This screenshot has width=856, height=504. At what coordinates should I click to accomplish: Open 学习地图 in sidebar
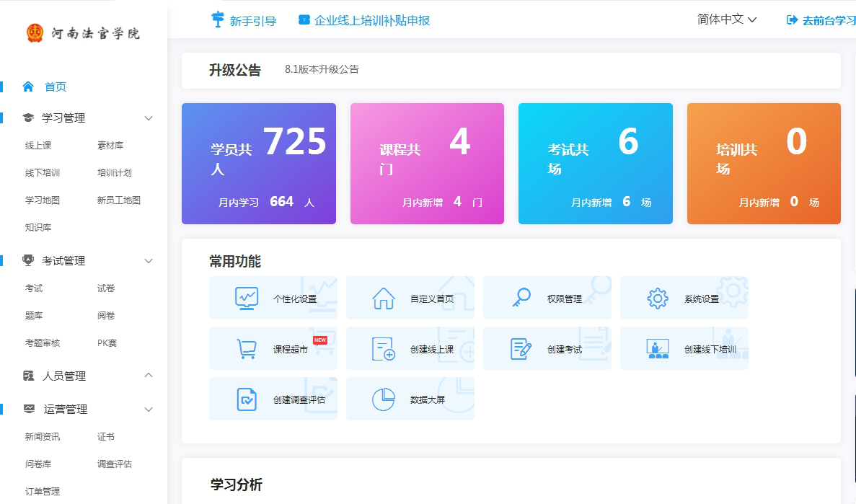tap(43, 200)
